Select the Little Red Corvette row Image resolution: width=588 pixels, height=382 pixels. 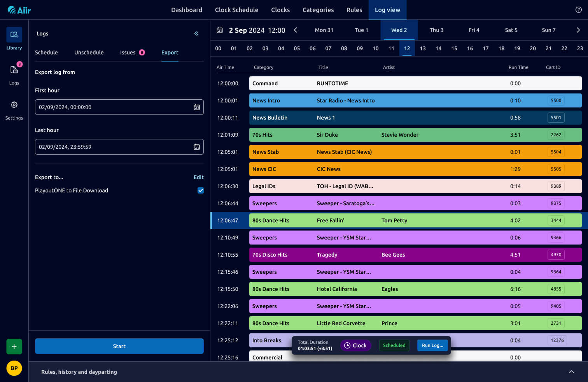click(x=415, y=323)
